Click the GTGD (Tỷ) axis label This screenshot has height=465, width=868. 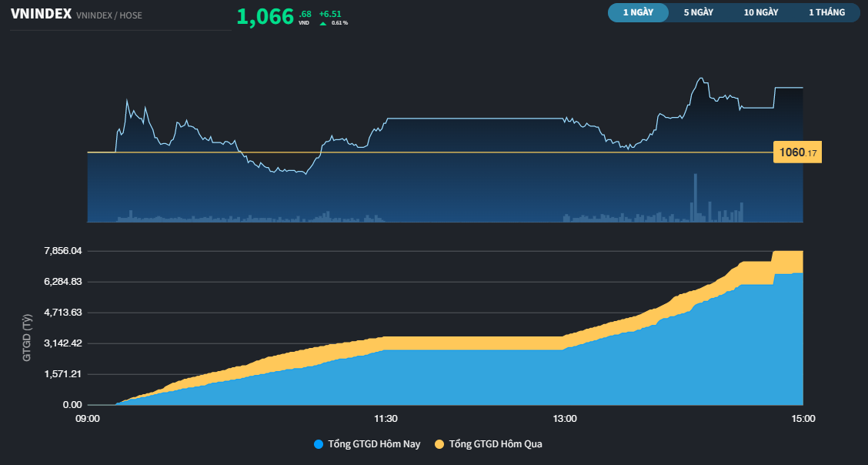[27, 336]
